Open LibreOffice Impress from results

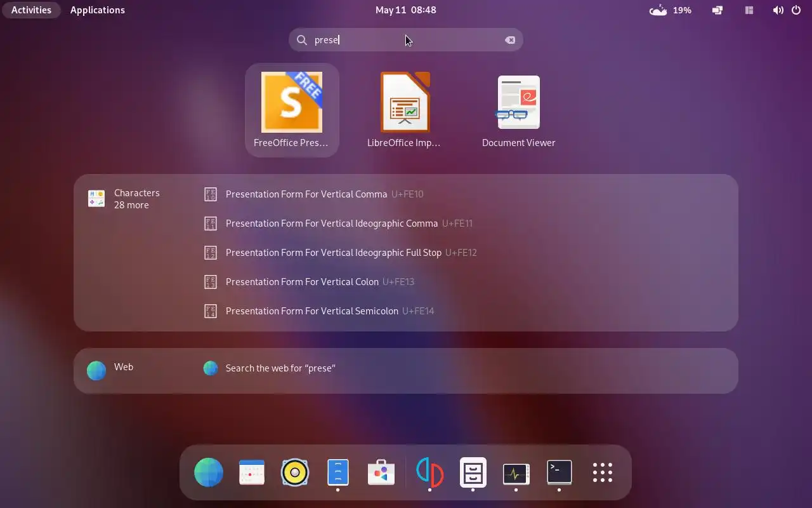[405, 110]
